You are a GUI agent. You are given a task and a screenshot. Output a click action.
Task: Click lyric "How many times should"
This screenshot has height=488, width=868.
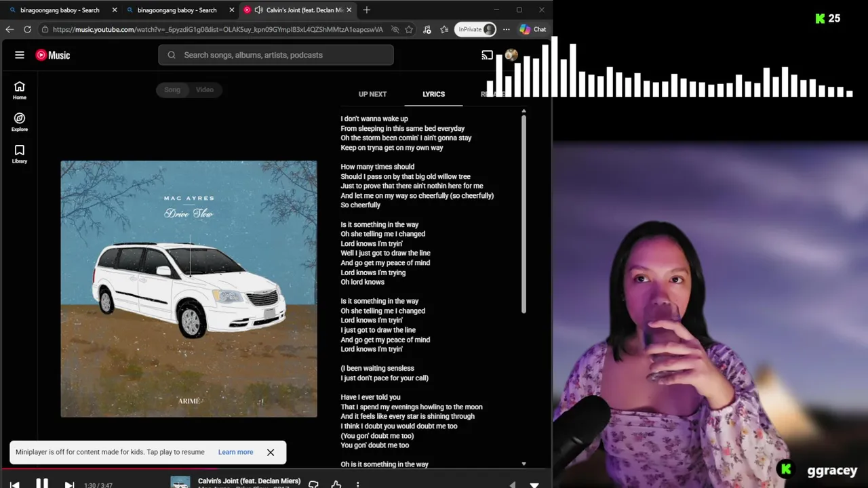coord(377,167)
